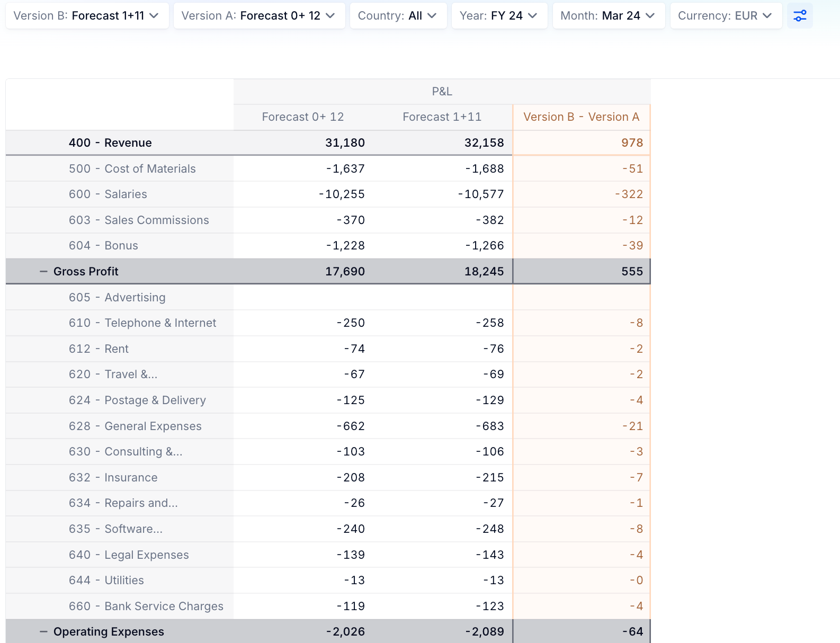Select the 632 - Insurance row label

[x=113, y=478]
